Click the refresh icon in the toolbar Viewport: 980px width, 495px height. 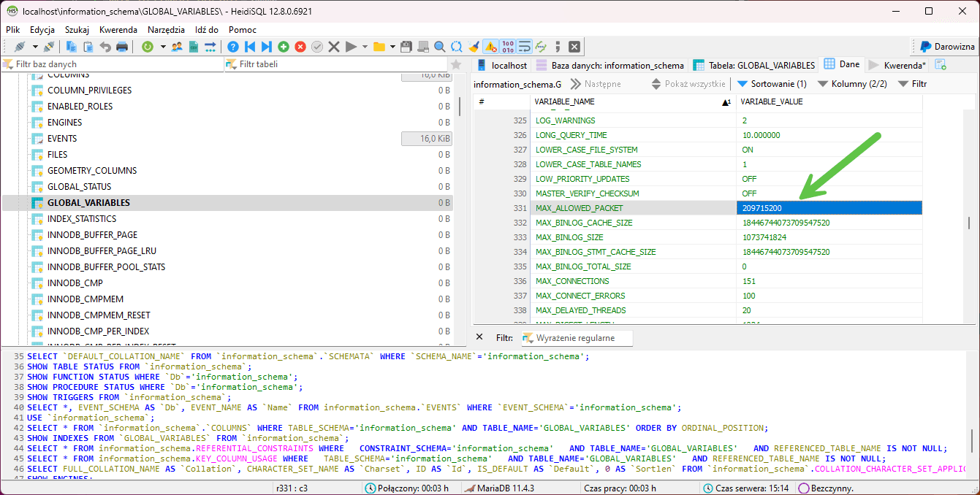point(148,47)
